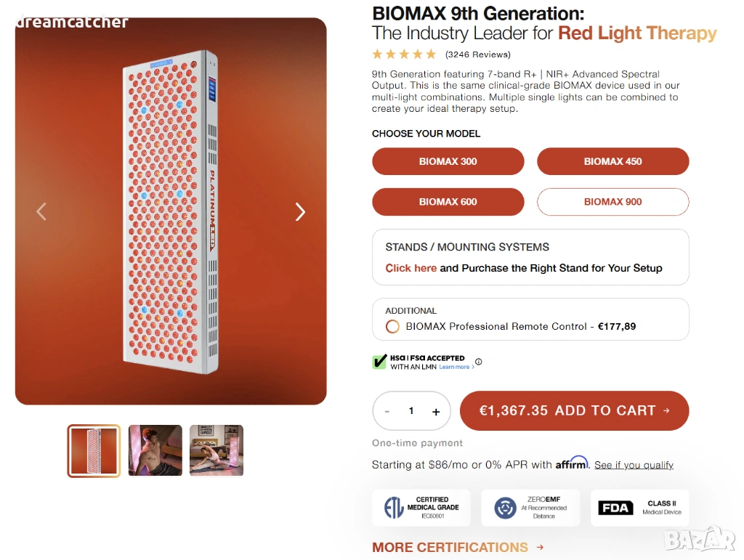Viewport: 744px width, 560px height.
Task: Open the 'See if you qualify' Affirm link
Action: pyautogui.click(x=634, y=465)
